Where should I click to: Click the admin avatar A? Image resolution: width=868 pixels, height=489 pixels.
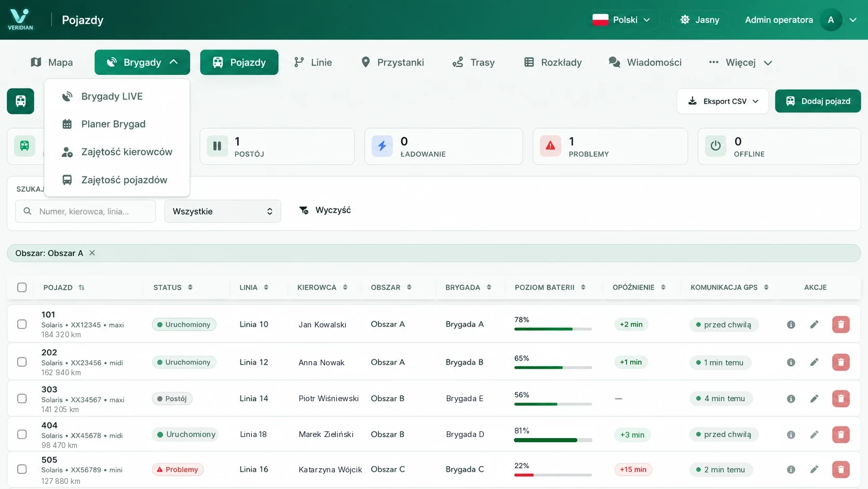(831, 20)
